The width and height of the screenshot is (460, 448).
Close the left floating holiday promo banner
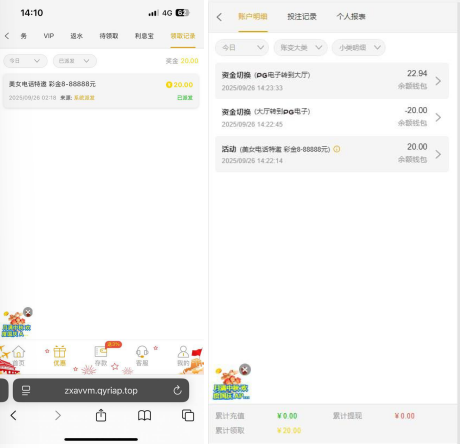coord(28,312)
